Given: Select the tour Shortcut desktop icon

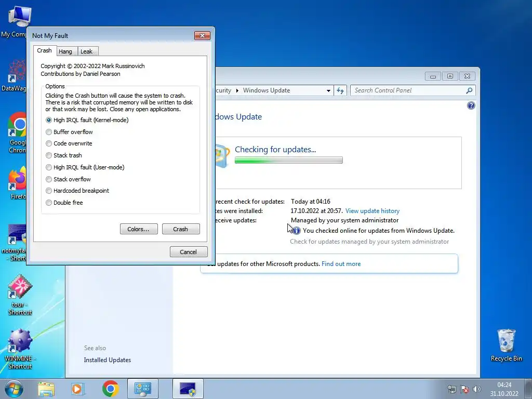Looking at the screenshot, I should tap(20, 295).
